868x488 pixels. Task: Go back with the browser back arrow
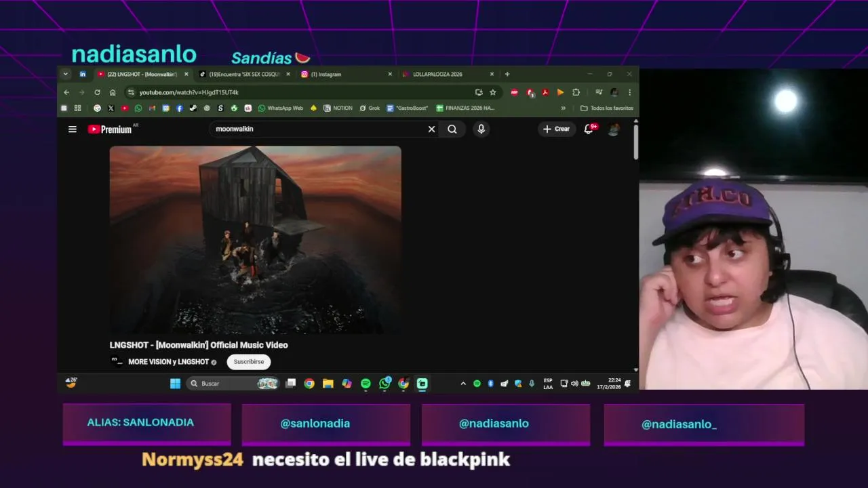click(x=66, y=92)
